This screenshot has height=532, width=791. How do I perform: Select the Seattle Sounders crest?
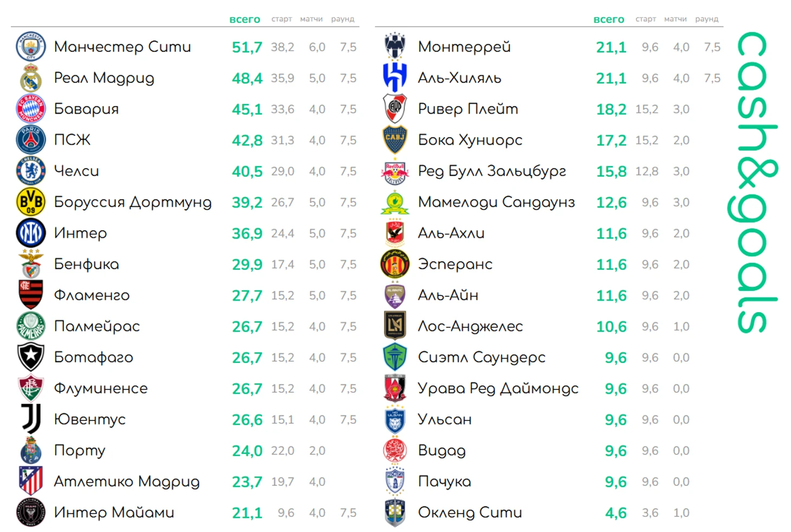tap(395, 357)
